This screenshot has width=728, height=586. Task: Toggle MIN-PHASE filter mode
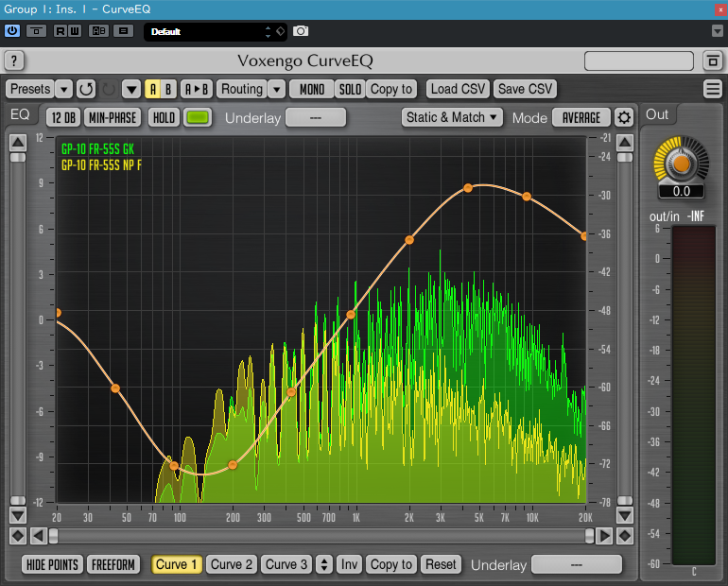pyautogui.click(x=113, y=118)
